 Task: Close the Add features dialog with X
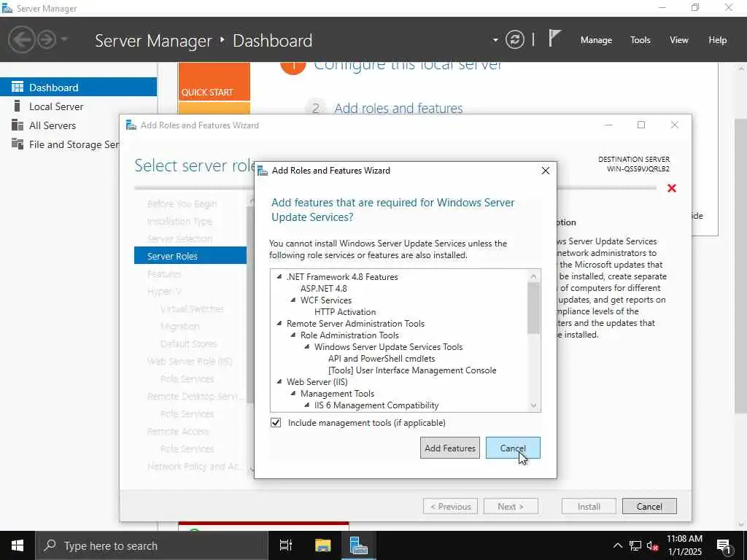[x=546, y=171]
